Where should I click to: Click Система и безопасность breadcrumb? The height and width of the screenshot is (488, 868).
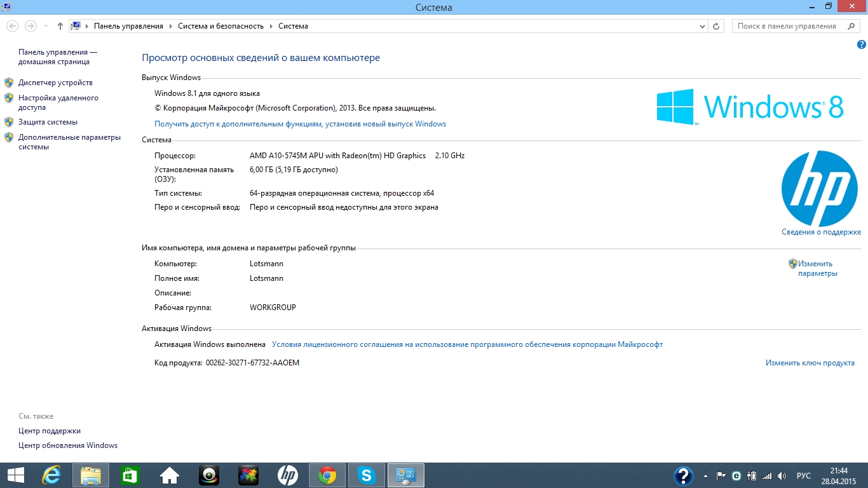point(220,26)
